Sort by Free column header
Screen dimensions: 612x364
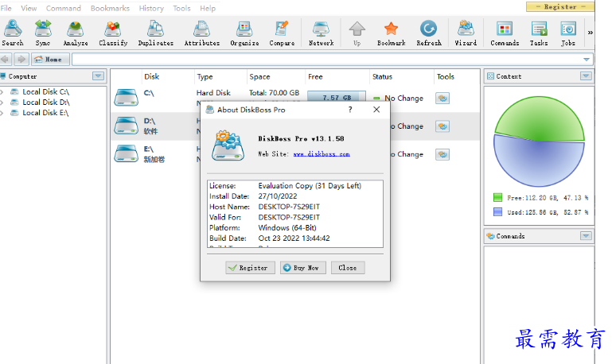click(315, 77)
